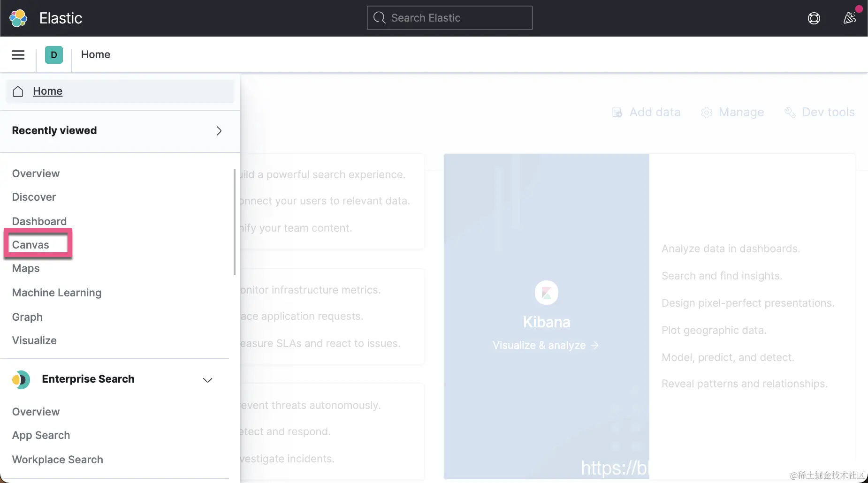Click the Manage gear icon
868x483 pixels.
point(707,113)
